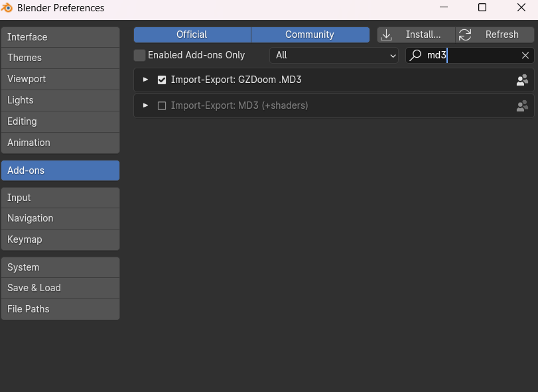This screenshot has height=392, width=538.
Task: Open the Keymap section
Action: (x=60, y=239)
